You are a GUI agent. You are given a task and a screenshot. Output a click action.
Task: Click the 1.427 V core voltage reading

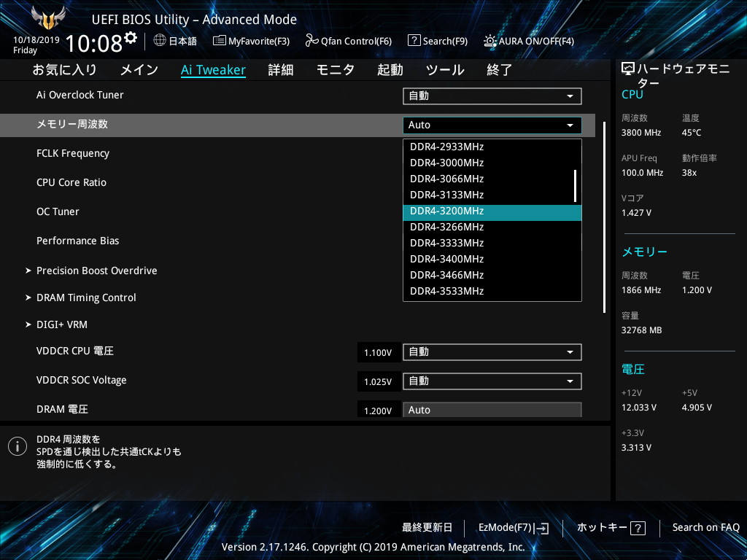pyautogui.click(x=636, y=213)
